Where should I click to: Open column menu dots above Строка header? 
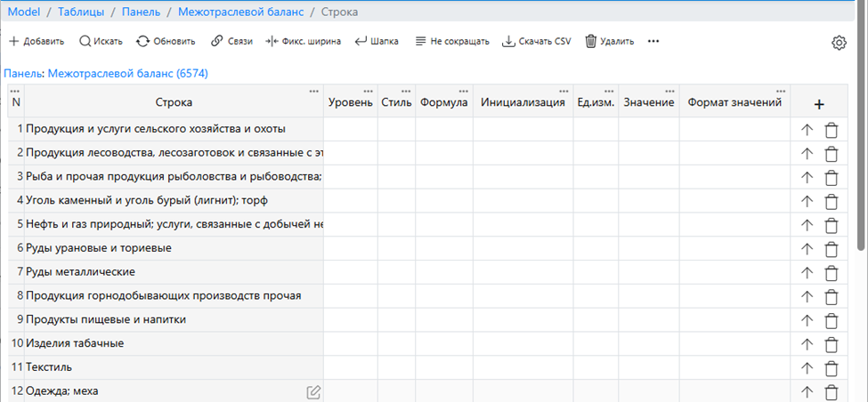tap(313, 91)
